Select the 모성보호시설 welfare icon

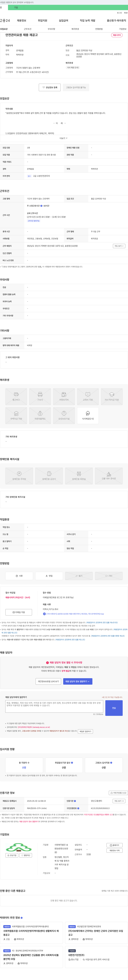[x=64, y=415]
